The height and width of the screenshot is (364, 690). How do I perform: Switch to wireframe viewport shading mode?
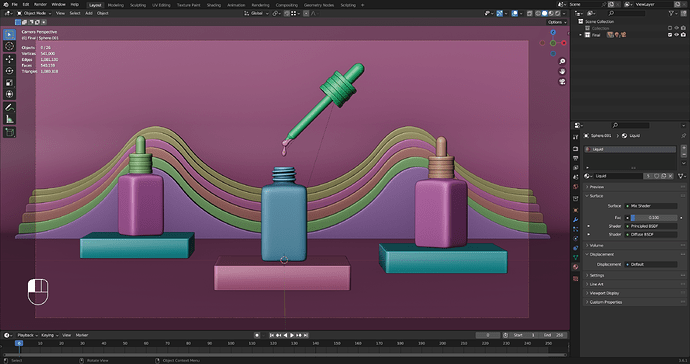click(x=538, y=13)
